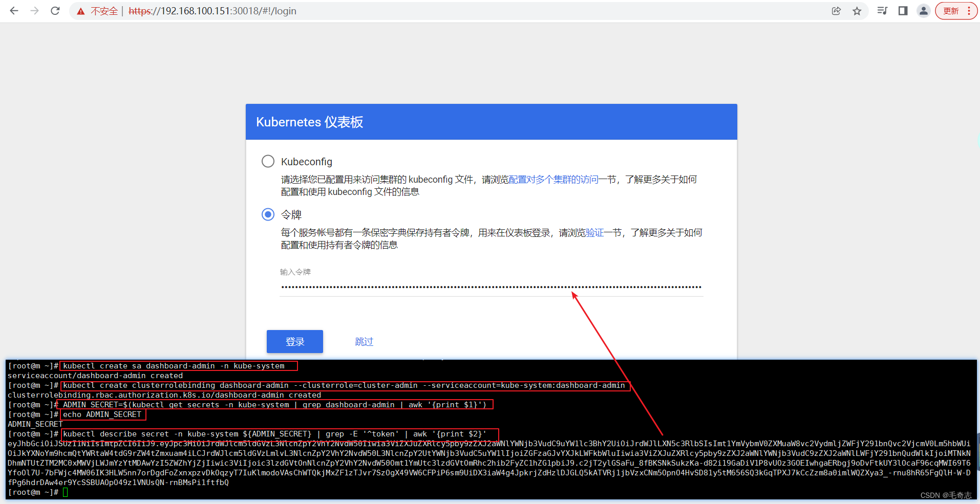Focus the 输入令牌 token input field

pyautogui.click(x=491, y=287)
